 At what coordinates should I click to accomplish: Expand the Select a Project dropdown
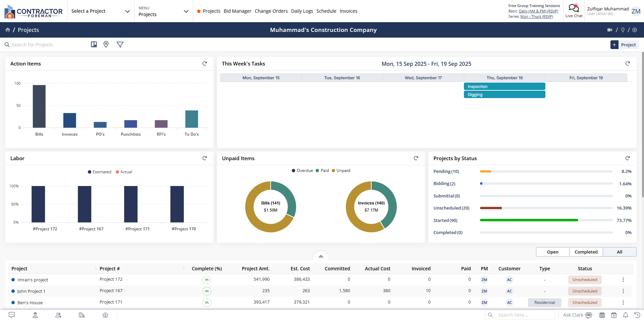click(100, 11)
